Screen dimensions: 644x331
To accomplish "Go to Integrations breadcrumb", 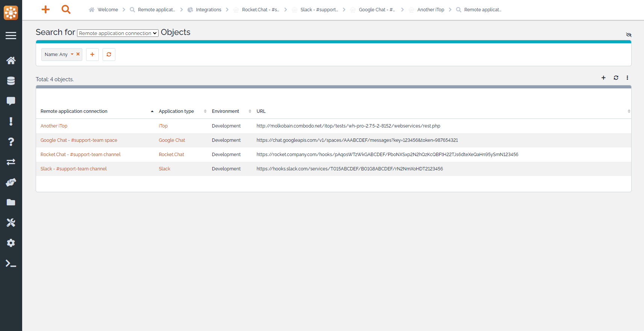I will (x=208, y=10).
